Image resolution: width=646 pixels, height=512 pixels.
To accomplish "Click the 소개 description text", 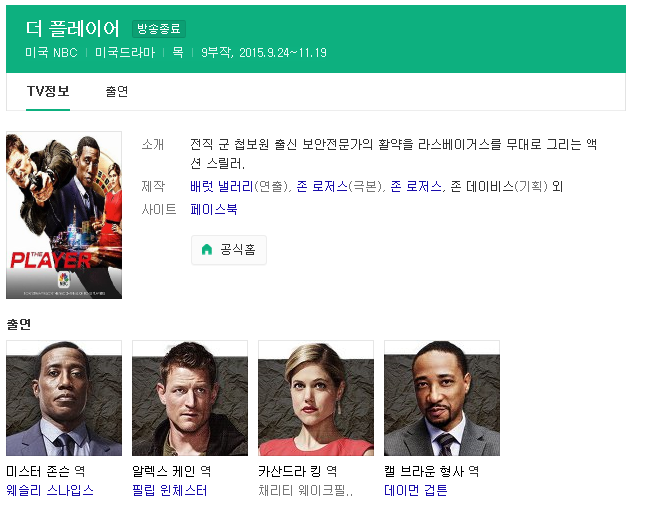I will coord(393,154).
